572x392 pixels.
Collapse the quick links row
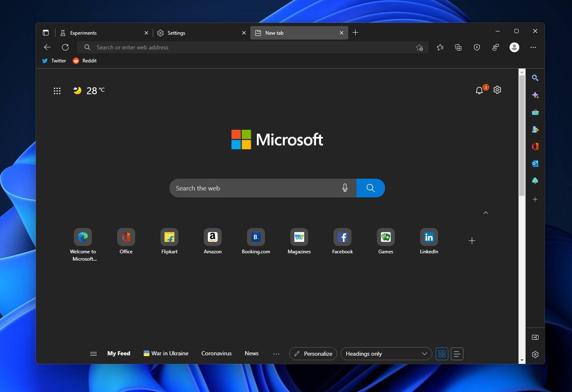tap(486, 213)
